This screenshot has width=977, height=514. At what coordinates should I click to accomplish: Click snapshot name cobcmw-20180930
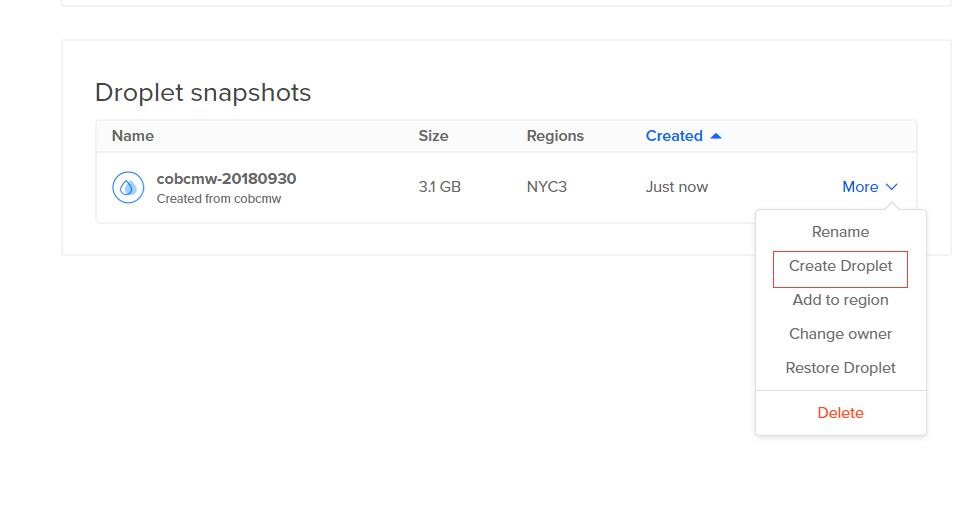coord(226,179)
